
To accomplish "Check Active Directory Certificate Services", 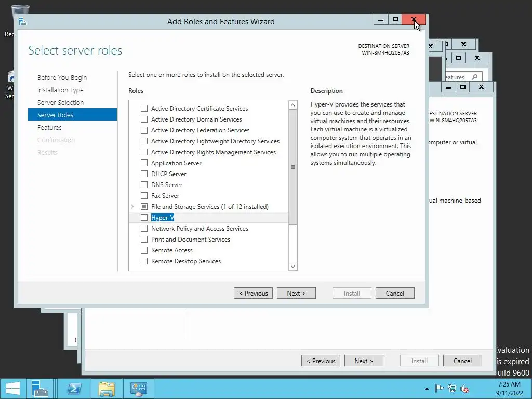I will (144, 108).
